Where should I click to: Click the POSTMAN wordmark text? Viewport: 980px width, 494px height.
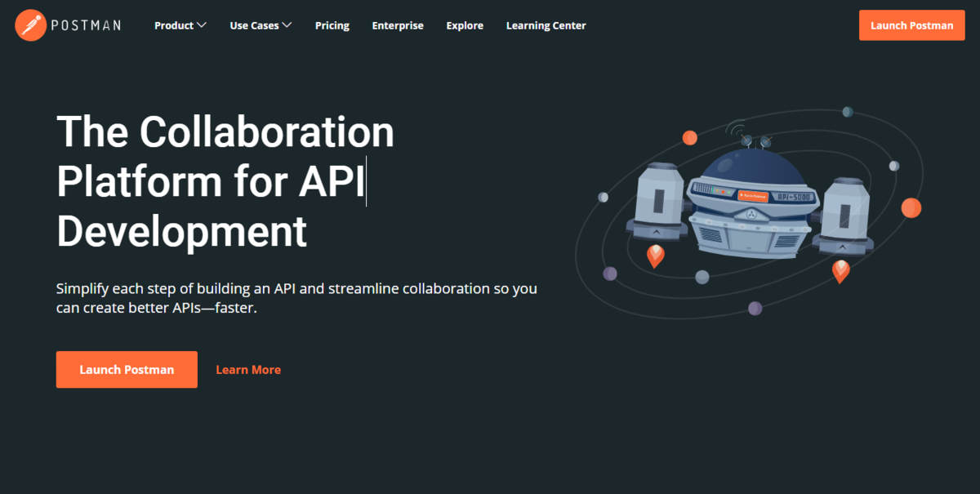pos(86,25)
